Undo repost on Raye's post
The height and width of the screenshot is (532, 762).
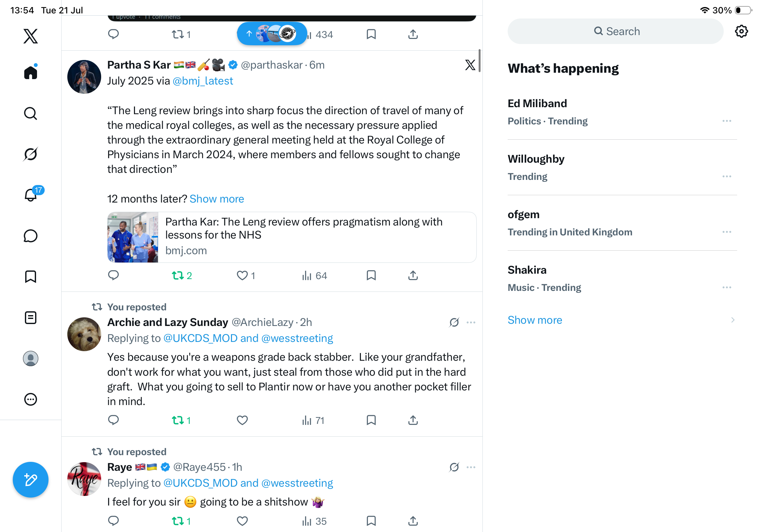coord(181,521)
